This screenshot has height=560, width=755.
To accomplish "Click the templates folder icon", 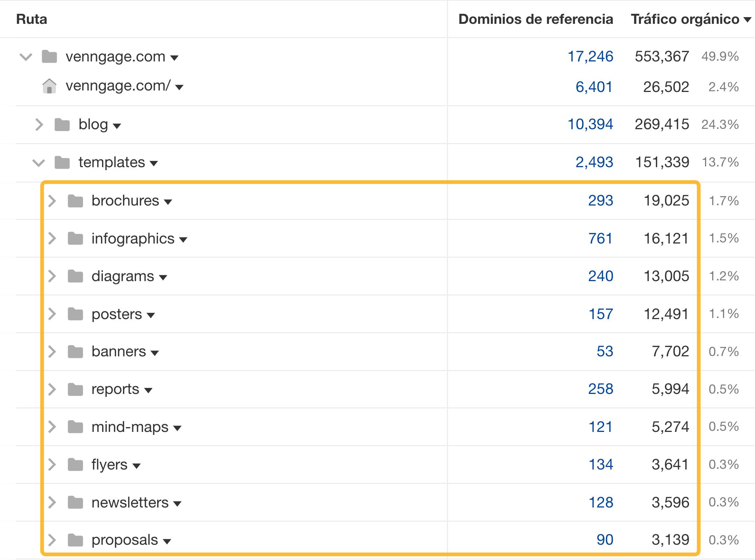I will [x=62, y=162].
